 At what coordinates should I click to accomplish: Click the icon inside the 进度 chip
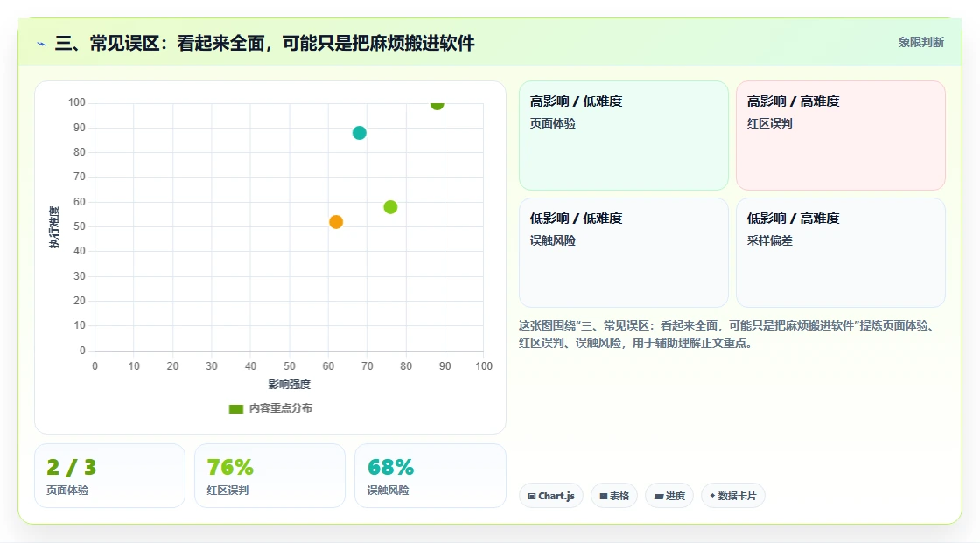(x=659, y=496)
